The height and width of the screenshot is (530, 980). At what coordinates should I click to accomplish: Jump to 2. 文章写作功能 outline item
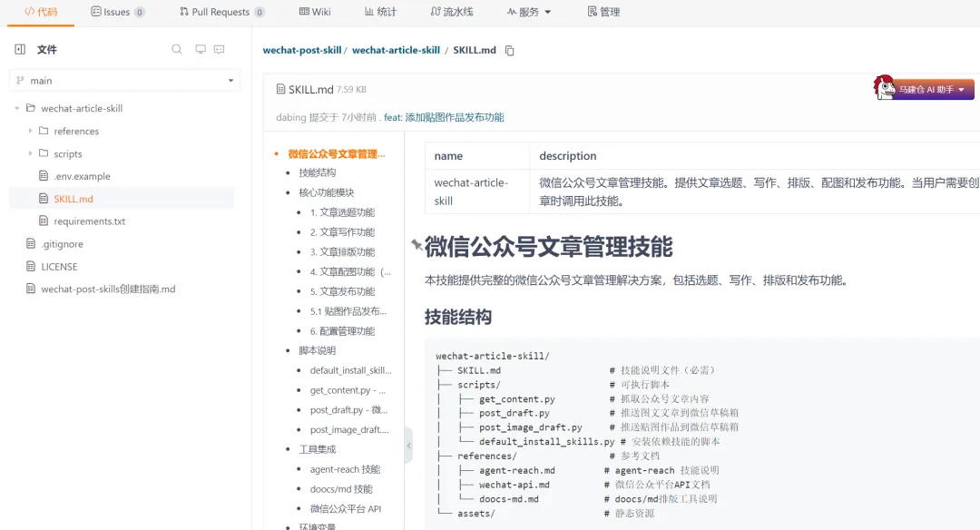tap(342, 232)
